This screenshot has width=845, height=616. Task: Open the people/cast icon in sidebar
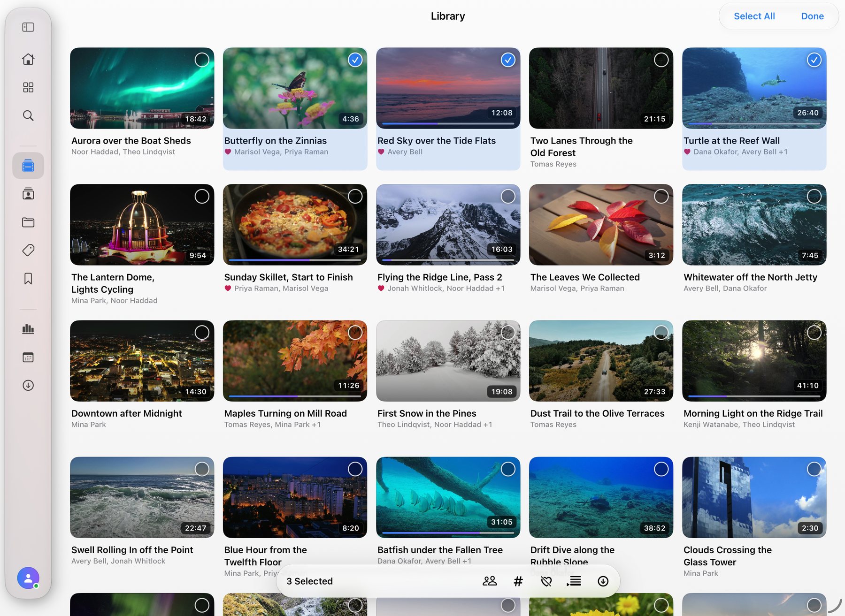click(x=28, y=194)
